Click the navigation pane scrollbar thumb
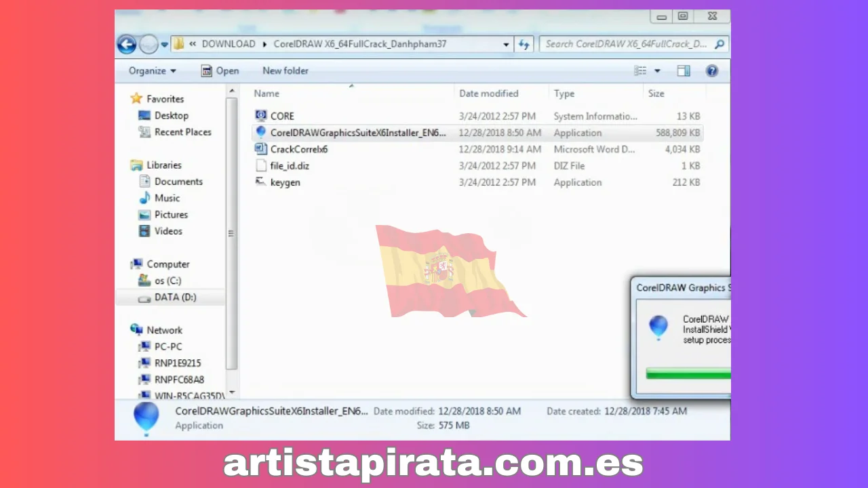The width and height of the screenshot is (868, 488). pos(231,233)
